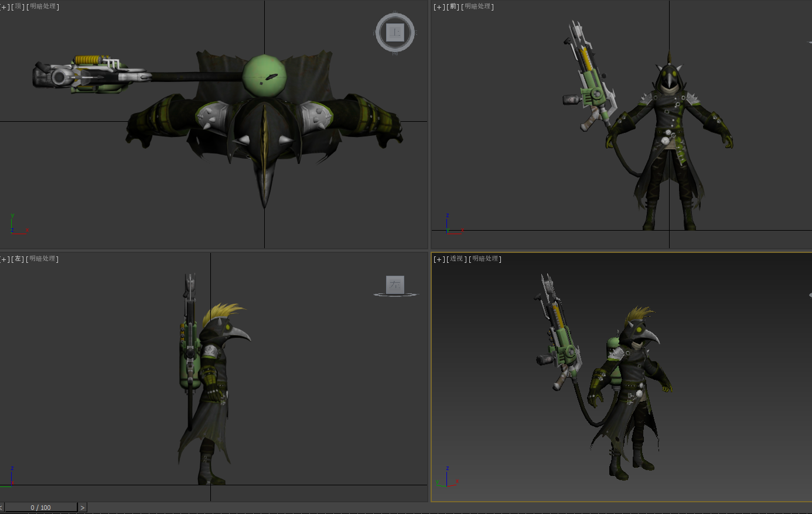Open the [+] general menu of perspective viewport
The image size is (812, 514).
pyautogui.click(x=439, y=259)
